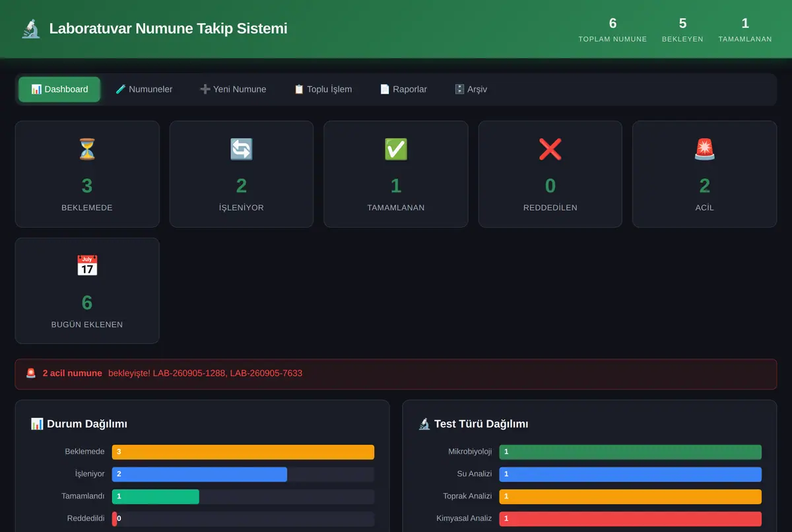Click the REDDEDİLEN label on the stat card

pyautogui.click(x=550, y=208)
